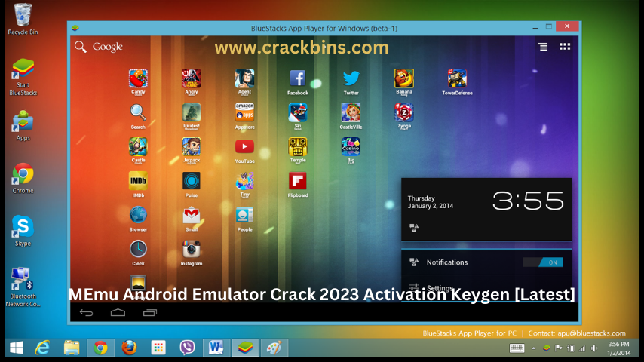The image size is (644, 362).
Task: Launch Angry Birds Star Wars app
Action: click(x=192, y=79)
